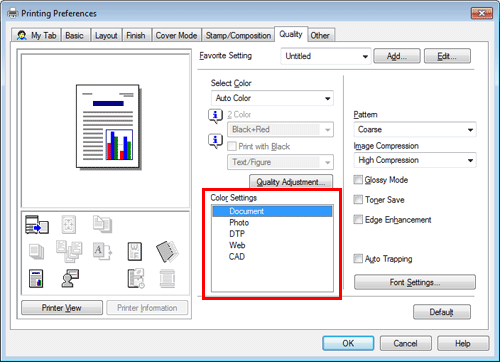The image size is (500, 362).
Task: Open the Quality Adjustment dialog
Action: click(291, 182)
